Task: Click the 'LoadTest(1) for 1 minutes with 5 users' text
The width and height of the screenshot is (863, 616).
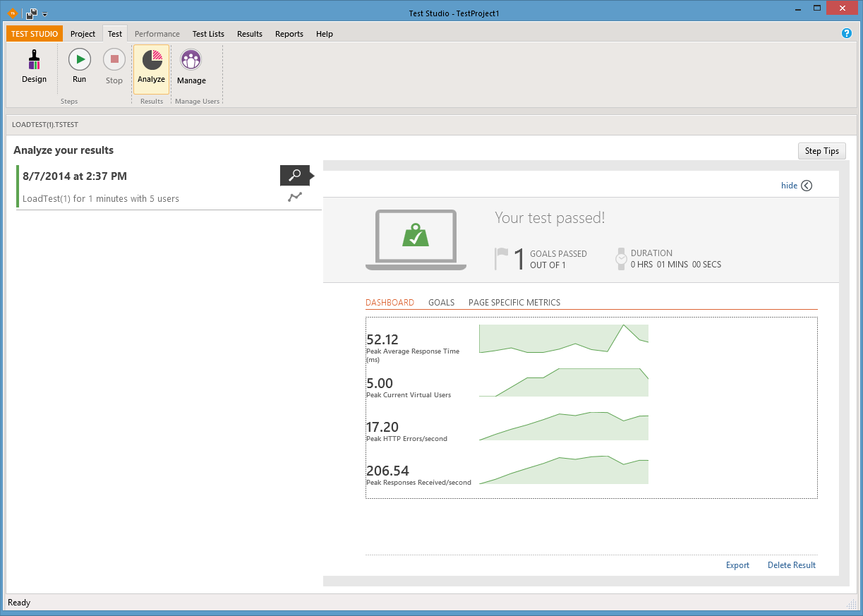Action: [101, 199]
